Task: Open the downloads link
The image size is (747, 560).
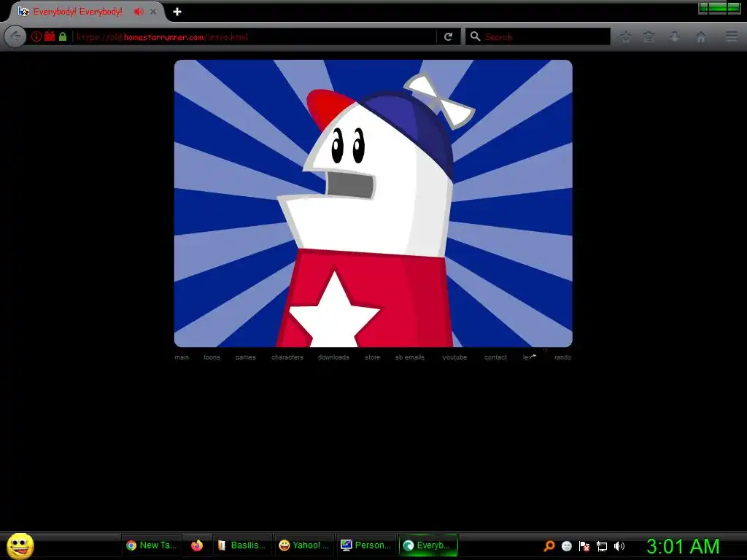Action: pyautogui.click(x=333, y=357)
